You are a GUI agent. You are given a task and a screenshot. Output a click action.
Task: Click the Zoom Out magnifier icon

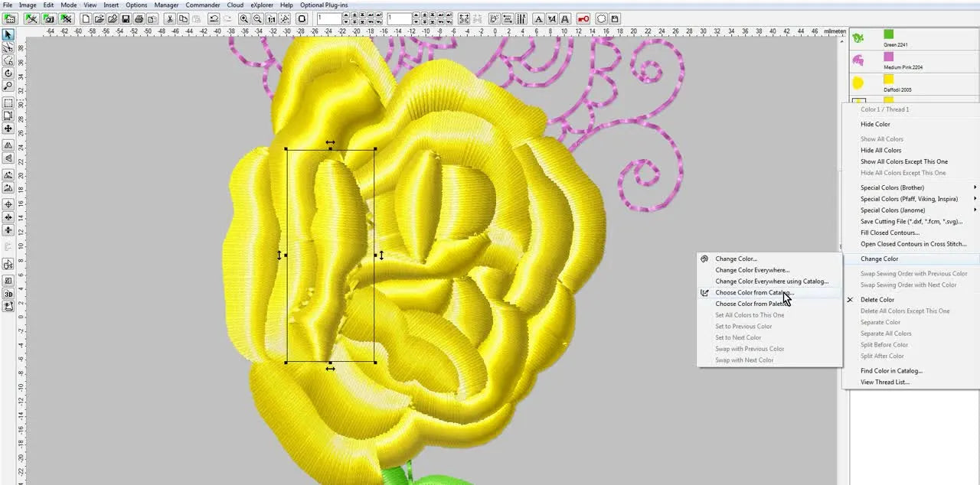tap(258, 18)
